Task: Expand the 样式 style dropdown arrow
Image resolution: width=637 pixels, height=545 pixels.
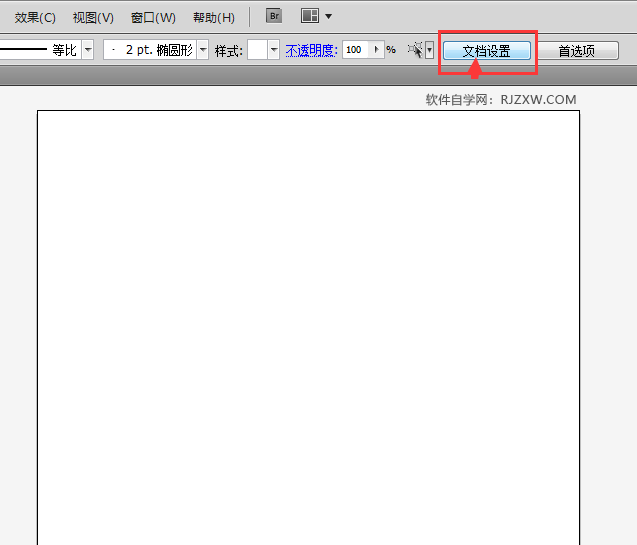Action: pos(274,50)
